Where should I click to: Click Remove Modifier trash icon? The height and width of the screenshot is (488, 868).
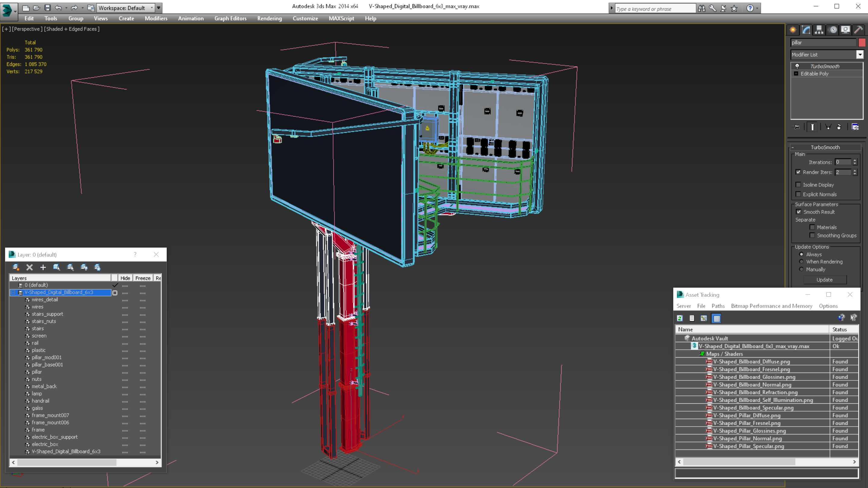point(839,127)
